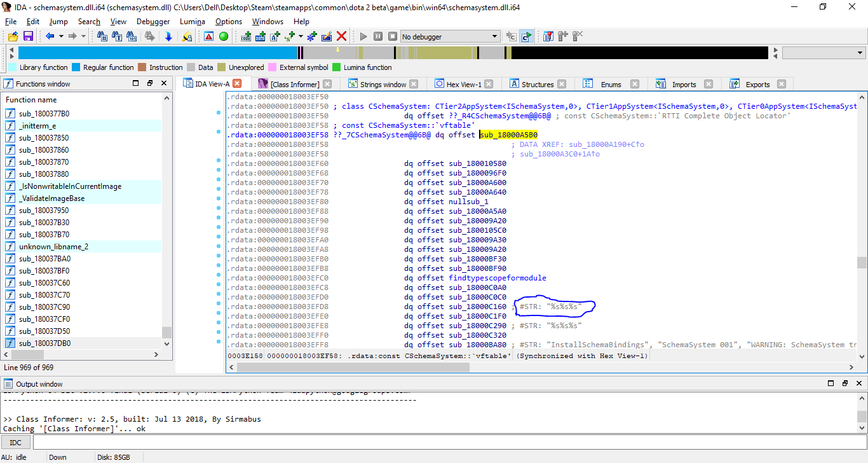The width and height of the screenshot is (868, 463).
Task: Click the Lumina function green swatch
Action: pyautogui.click(x=337, y=67)
